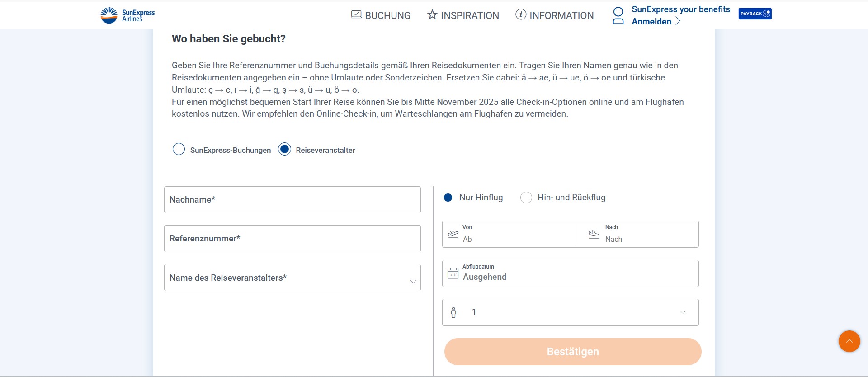Click the user profile icon
This screenshot has width=868, height=377.
(618, 15)
